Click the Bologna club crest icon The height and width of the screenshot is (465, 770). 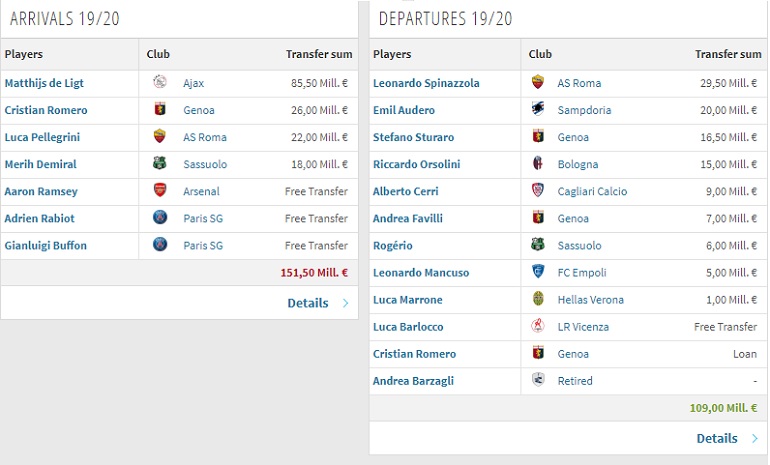(538, 163)
